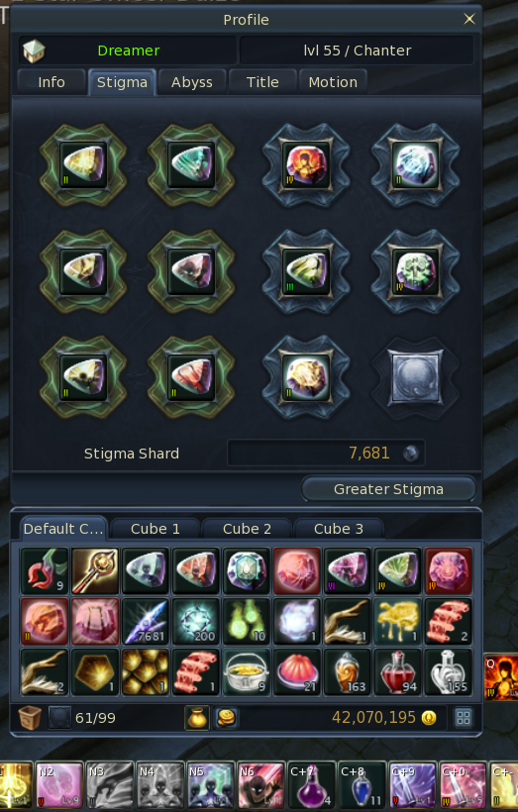Switch to the Abyss tab
Image resolution: width=518 pixels, height=812 pixels.
tap(192, 82)
